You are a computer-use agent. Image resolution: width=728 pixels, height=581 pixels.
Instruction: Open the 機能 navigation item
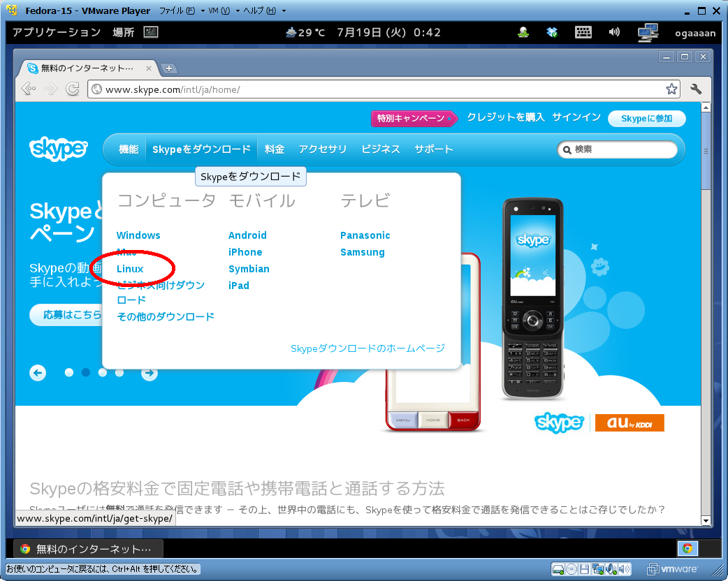coord(129,149)
